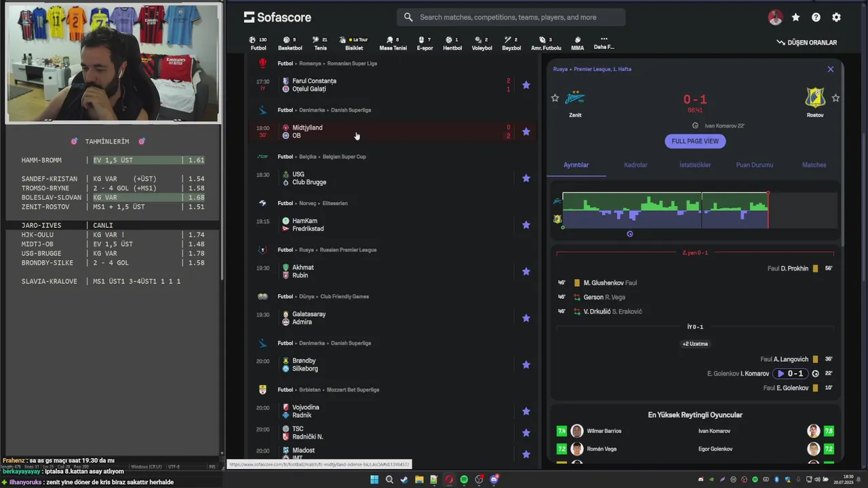Screen dimensions: 868x488
Task: Switch to the Puan Durumu tab
Action: click(x=755, y=165)
